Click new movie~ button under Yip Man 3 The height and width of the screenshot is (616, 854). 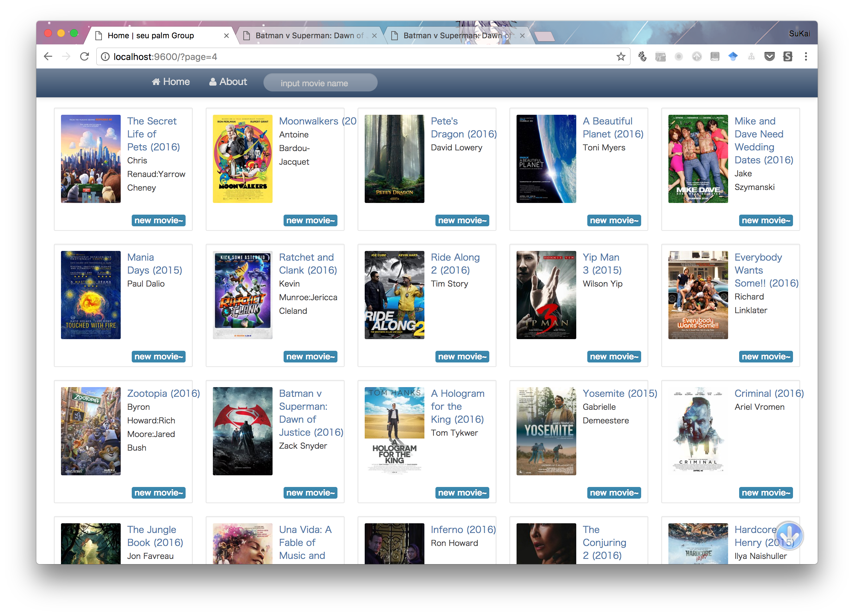point(614,356)
